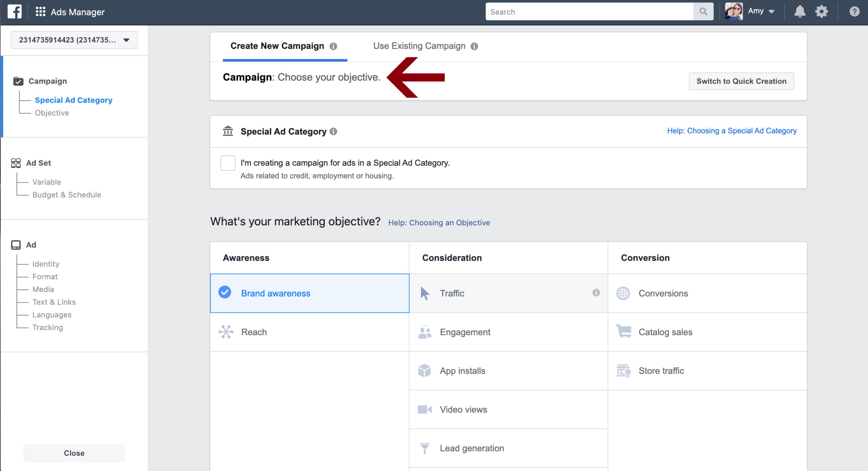868x471 pixels.
Task: Click the Ads Manager title text
Action: (78, 12)
